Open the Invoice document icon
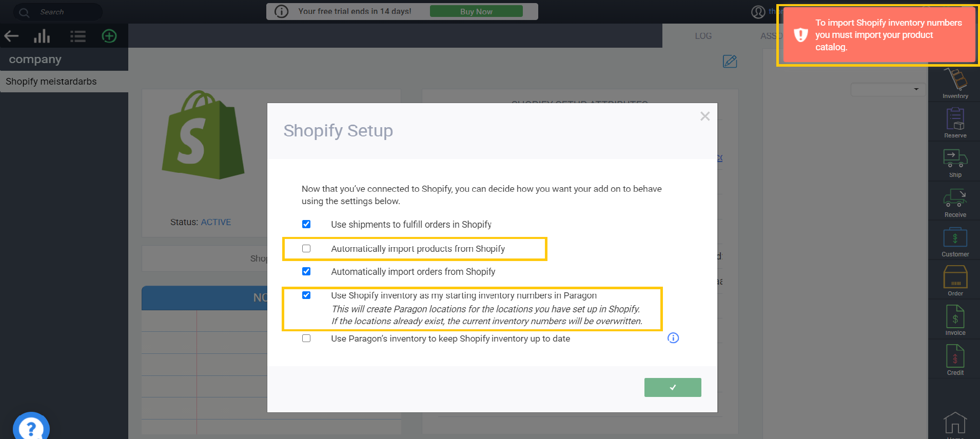Screen dimensions: 980x439 (955, 321)
